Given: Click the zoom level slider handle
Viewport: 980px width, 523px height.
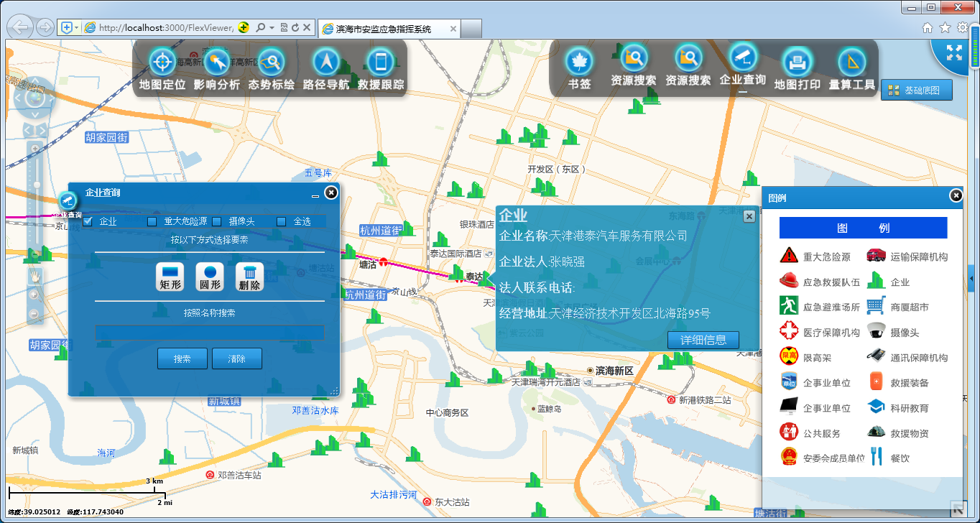Looking at the screenshot, I should pos(37,185).
